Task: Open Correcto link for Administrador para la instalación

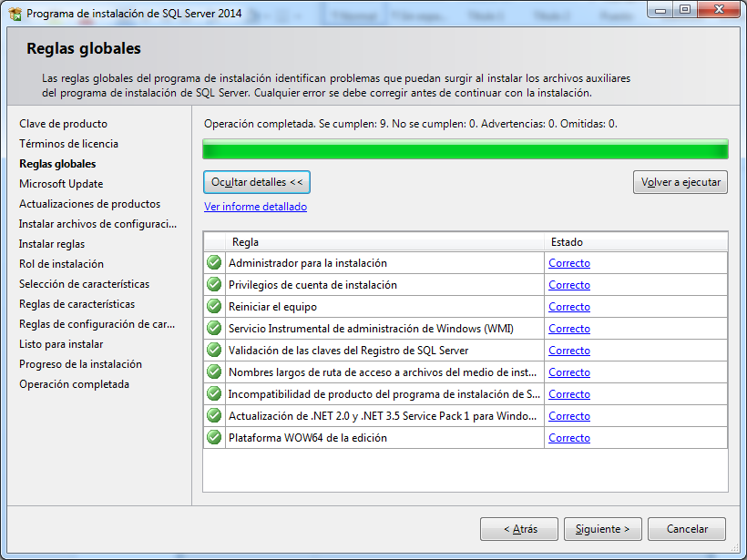Action: click(569, 263)
